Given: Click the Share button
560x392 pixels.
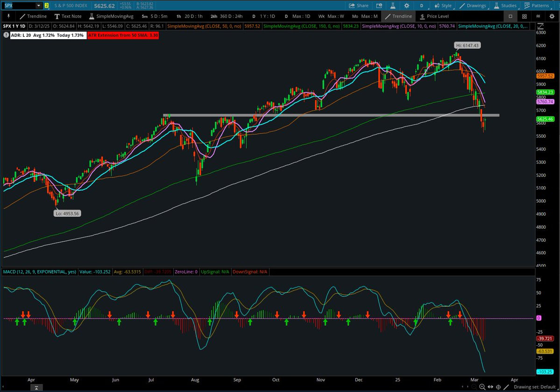Looking at the screenshot, I should tap(358, 6).
